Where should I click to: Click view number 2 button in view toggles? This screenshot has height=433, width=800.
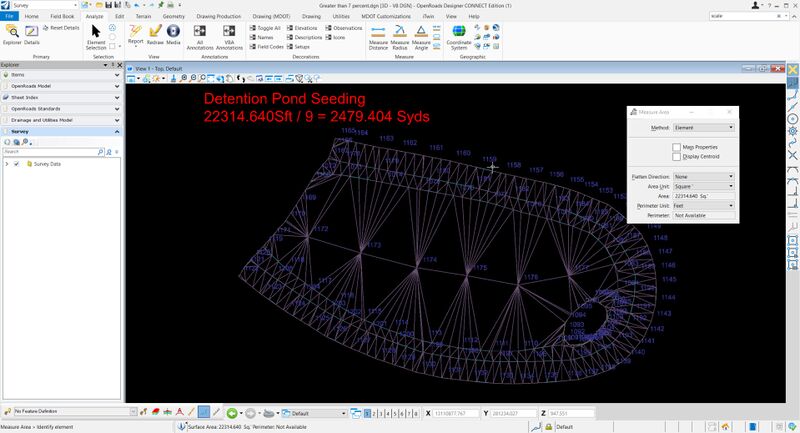374,413
